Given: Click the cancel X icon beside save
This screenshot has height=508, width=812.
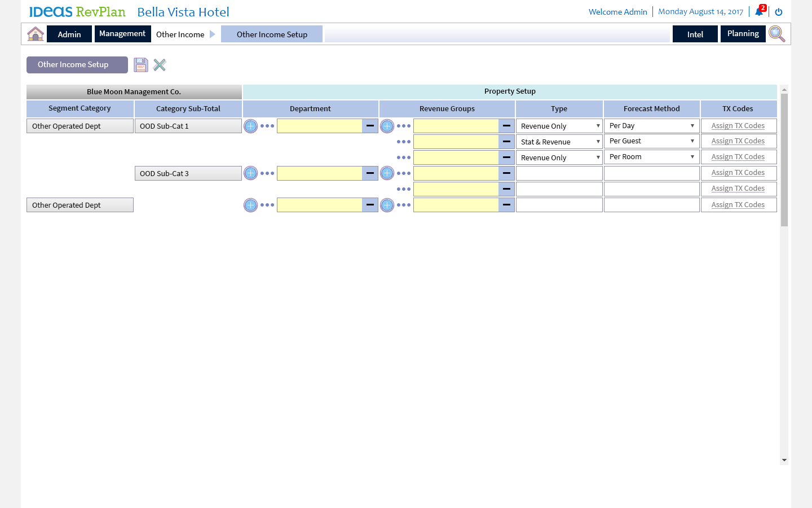Looking at the screenshot, I should [x=160, y=65].
